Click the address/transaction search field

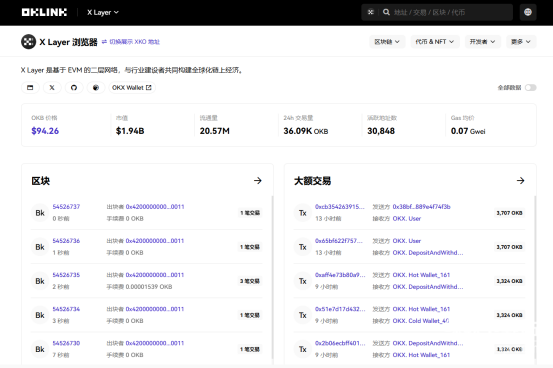click(x=448, y=12)
